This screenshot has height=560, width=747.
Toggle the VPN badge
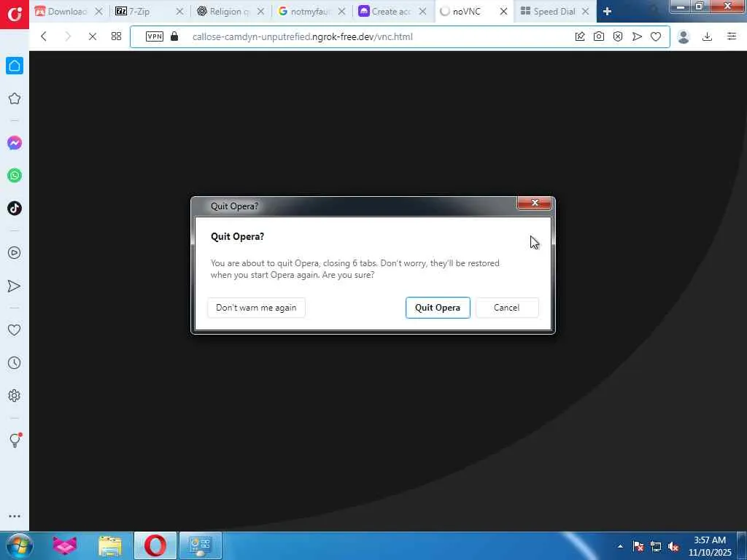point(155,36)
